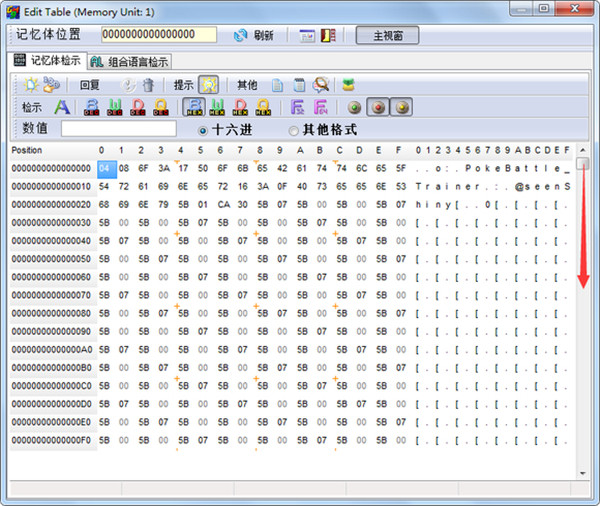Select the Qword HEX display icon
The height and width of the screenshot is (506, 600).
[x=264, y=107]
